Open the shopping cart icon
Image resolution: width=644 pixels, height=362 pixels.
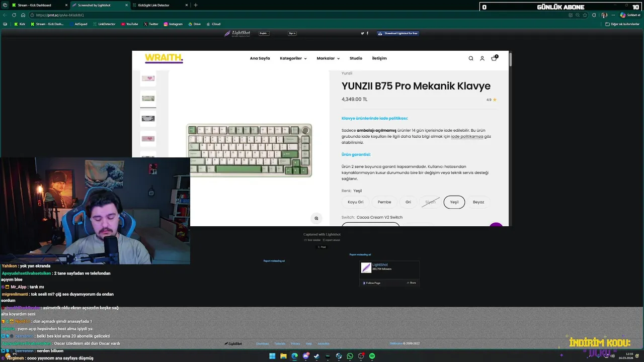(494, 58)
